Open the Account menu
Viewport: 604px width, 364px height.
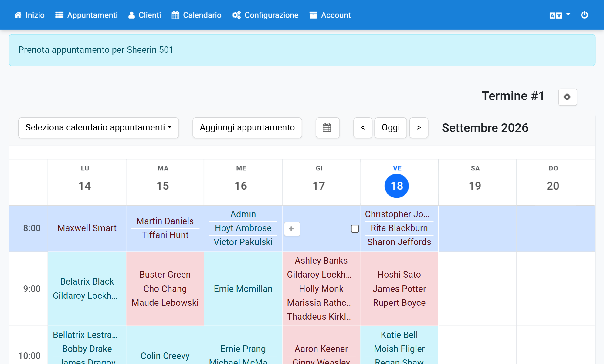pos(330,15)
